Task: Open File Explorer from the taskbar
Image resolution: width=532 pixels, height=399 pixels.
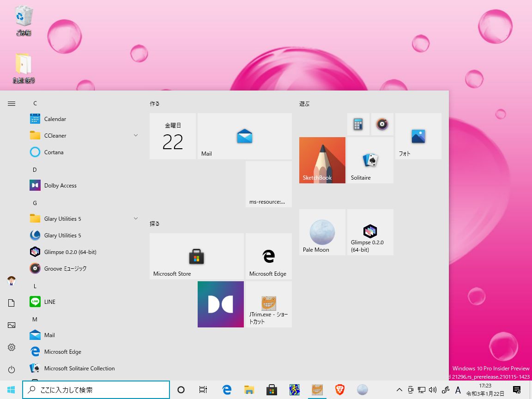Action: (x=249, y=390)
